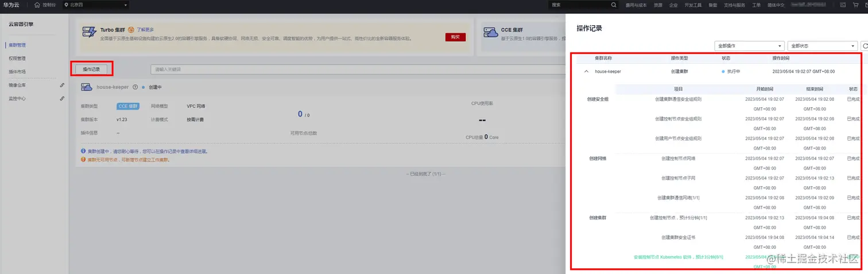
Task: Click the CCE 集群 tag label
Action: coord(128,106)
